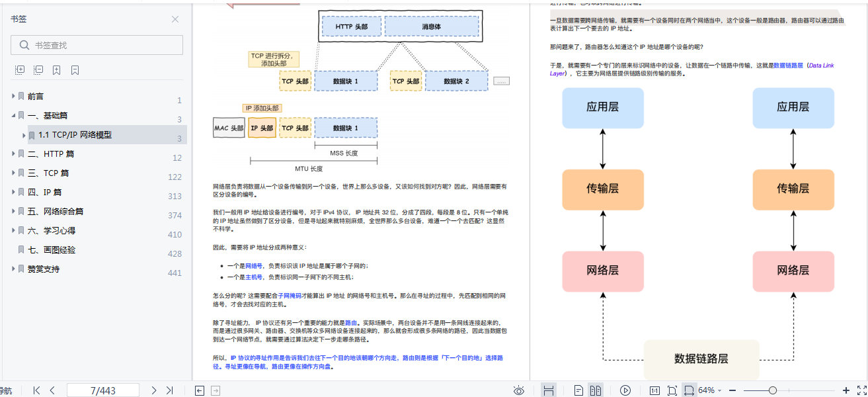Image resolution: width=868 pixels, height=397 pixels.
Task: Switch to two-page view
Action: 596,390
